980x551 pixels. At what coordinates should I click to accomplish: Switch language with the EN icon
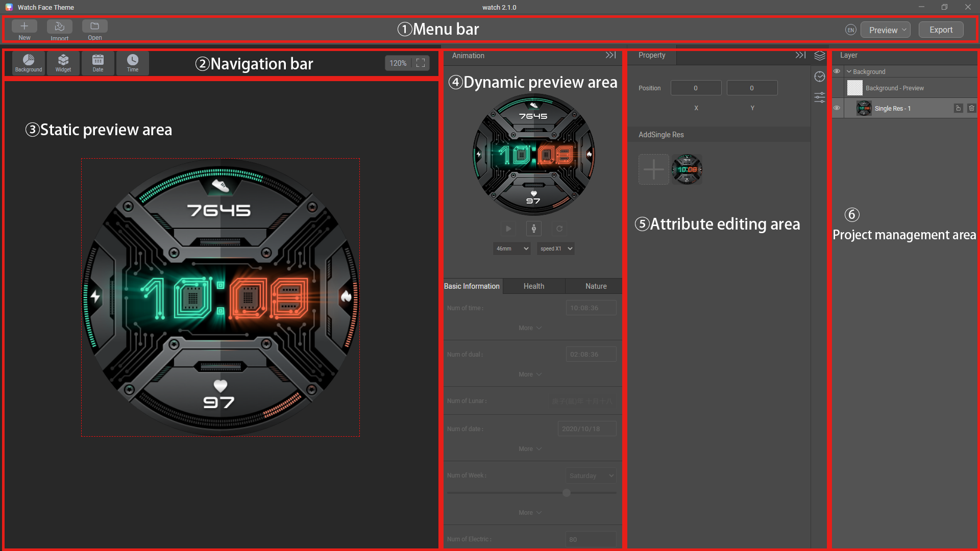(850, 30)
